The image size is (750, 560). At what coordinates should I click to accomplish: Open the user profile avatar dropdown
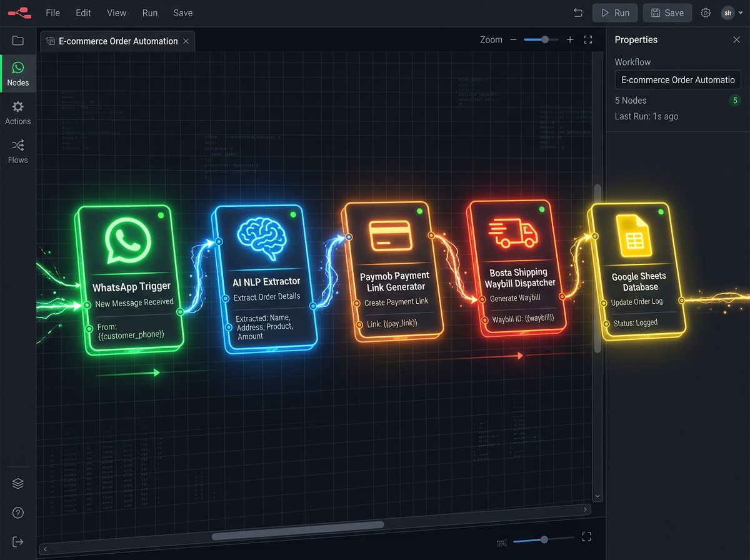click(x=732, y=12)
